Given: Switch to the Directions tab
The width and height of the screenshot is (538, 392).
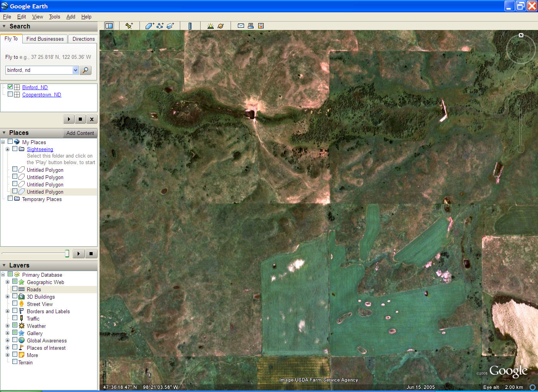Looking at the screenshot, I should click(x=83, y=39).
